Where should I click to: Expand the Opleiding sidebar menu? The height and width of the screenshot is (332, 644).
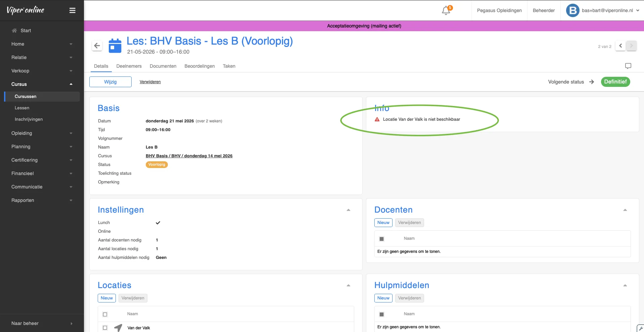[42, 133]
